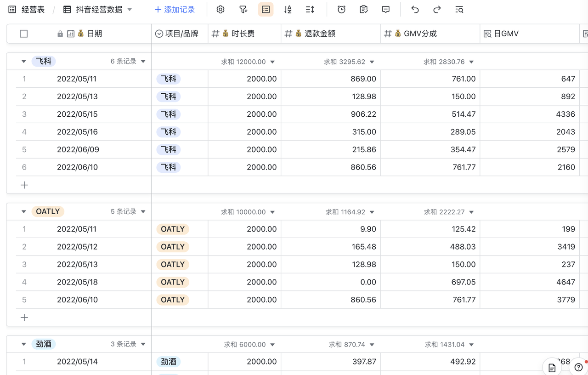Undo the last action
Image resolution: width=588 pixels, height=375 pixels.
415,10
